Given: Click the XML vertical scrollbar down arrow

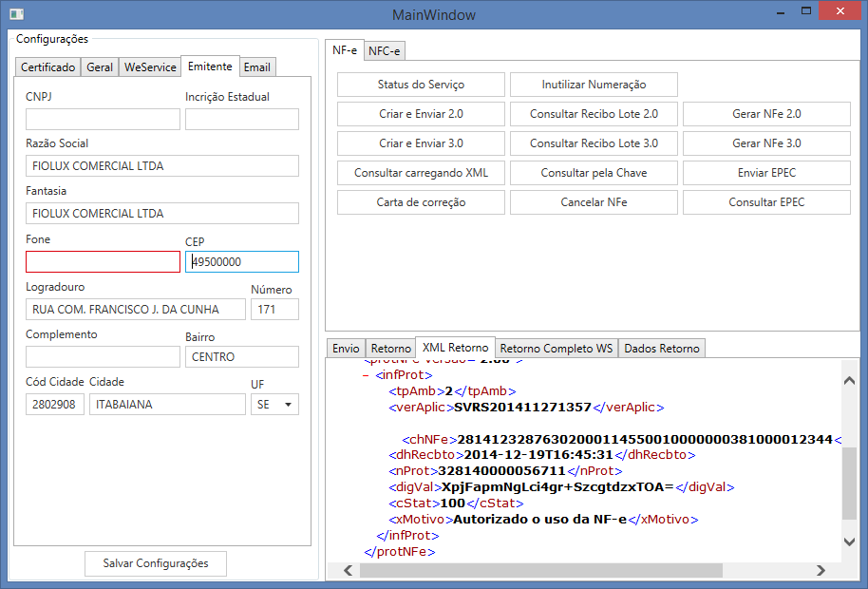Looking at the screenshot, I should tap(849, 541).
